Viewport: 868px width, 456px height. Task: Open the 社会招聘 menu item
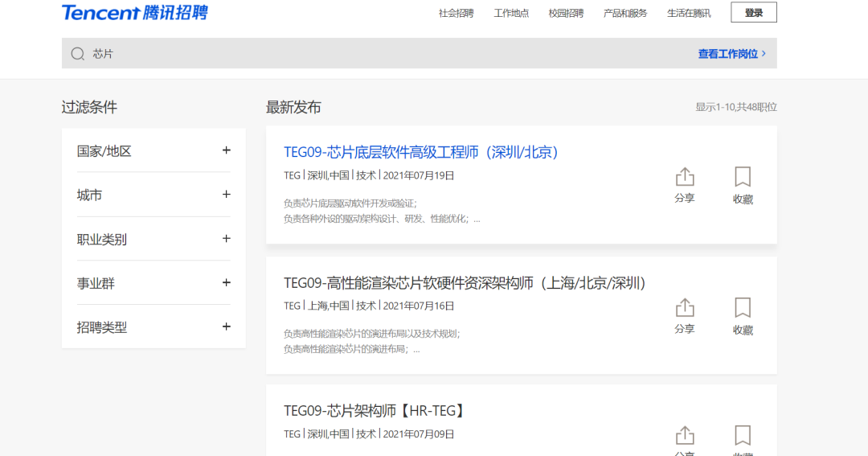point(456,13)
